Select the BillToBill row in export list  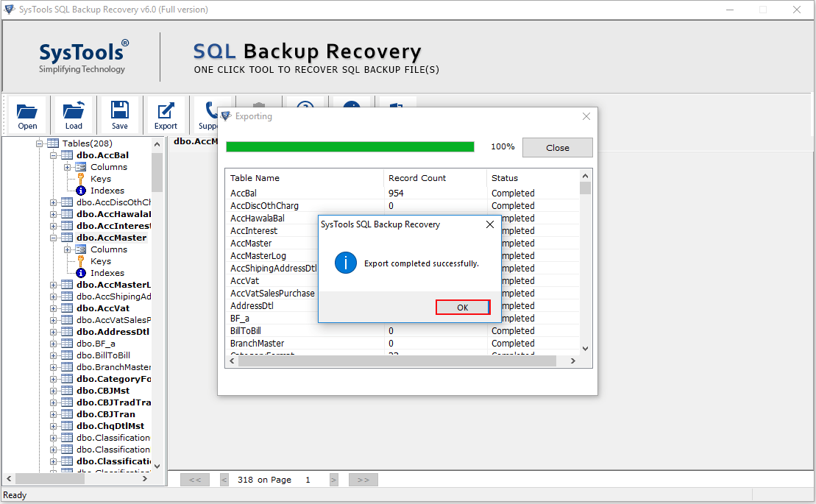402,331
